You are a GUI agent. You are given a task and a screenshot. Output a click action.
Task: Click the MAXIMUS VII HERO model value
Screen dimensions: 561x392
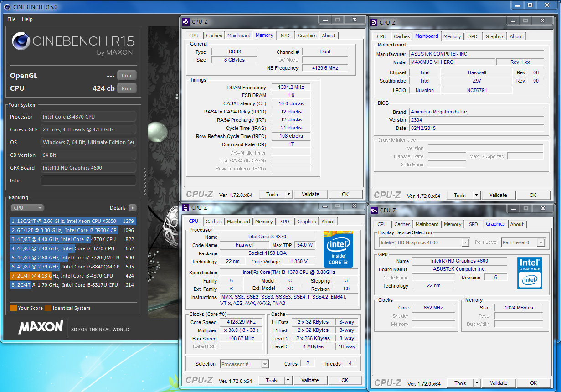[x=452, y=62]
